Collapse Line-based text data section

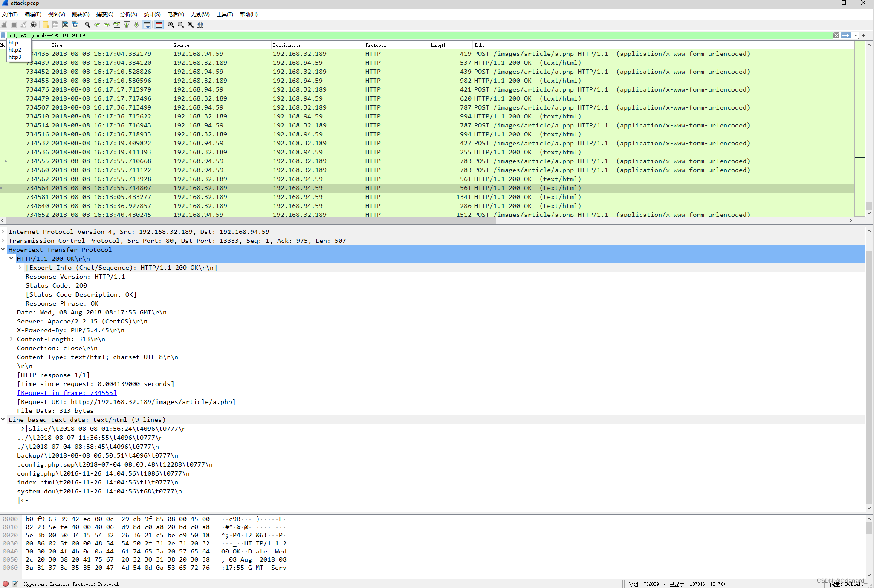point(3,420)
